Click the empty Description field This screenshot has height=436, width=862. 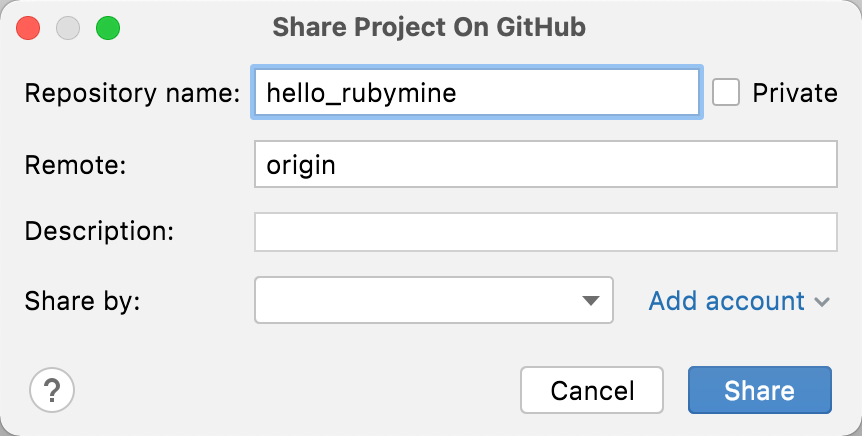point(545,232)
